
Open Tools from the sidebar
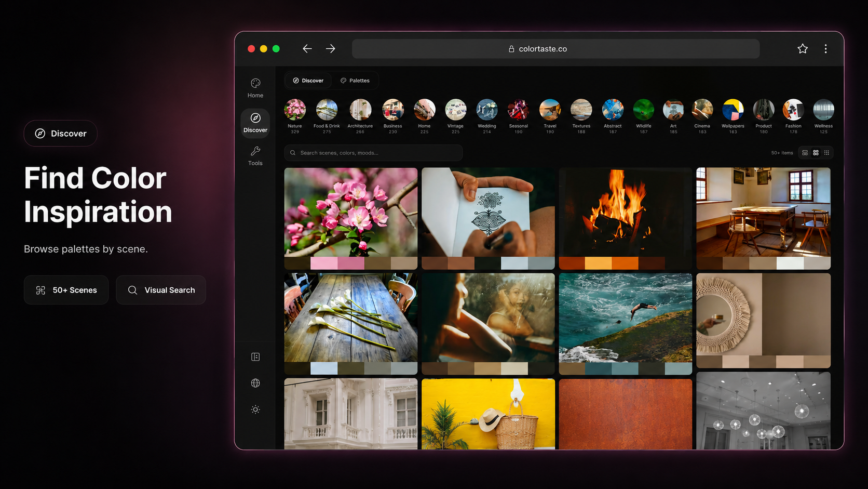(255, 156)
